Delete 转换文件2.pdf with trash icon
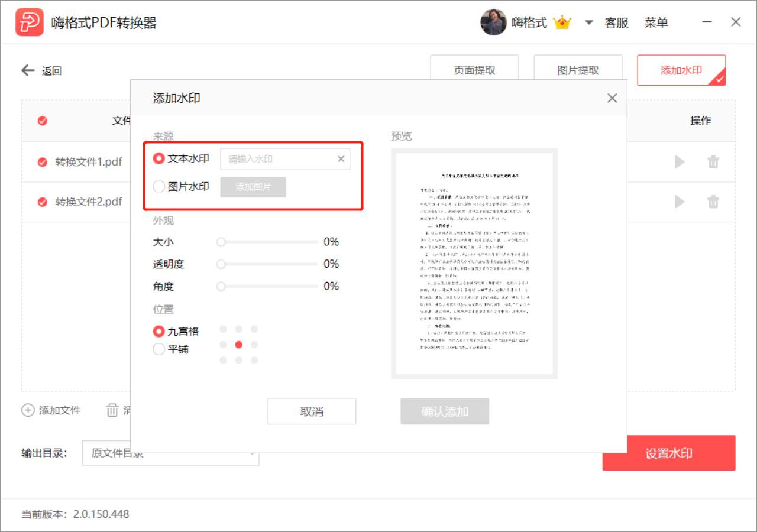The width and height of the screenshot is (757, 532). 713,202
